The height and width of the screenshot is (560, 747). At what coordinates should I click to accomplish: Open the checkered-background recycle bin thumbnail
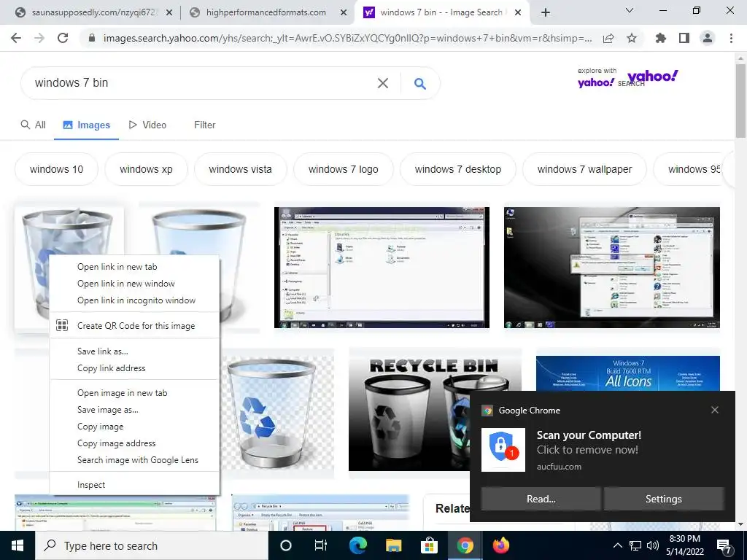pyautogui.click(x=278, y=413)
